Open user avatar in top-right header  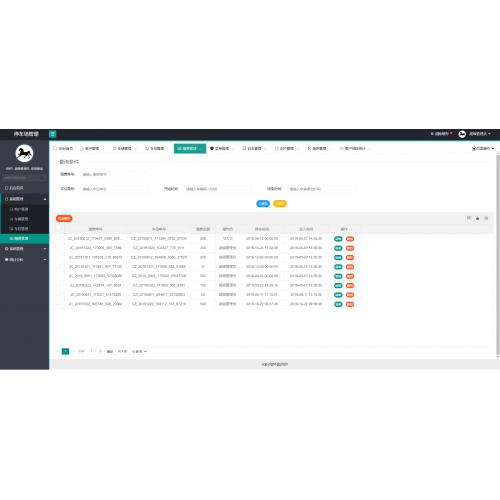pyautogui.click(x=462, y=134)
